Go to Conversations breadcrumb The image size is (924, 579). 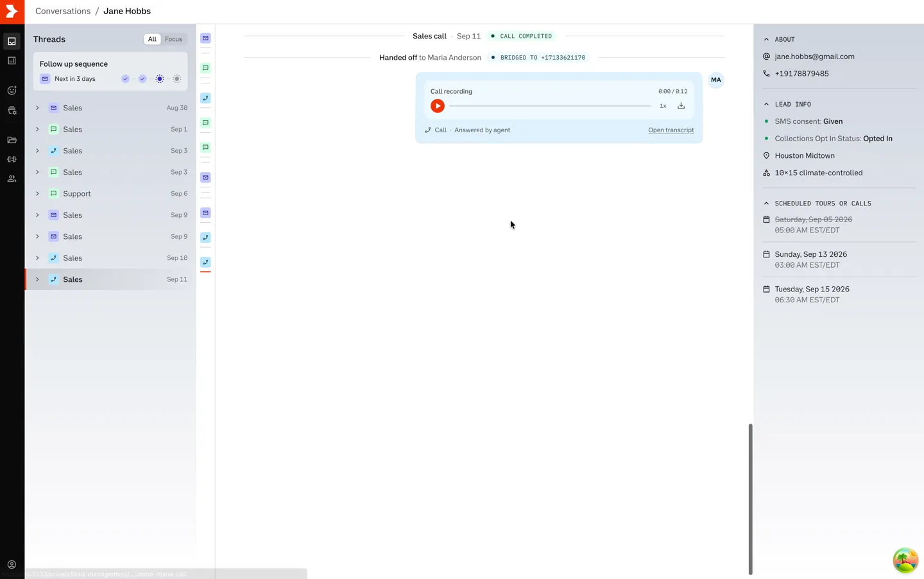63,11
